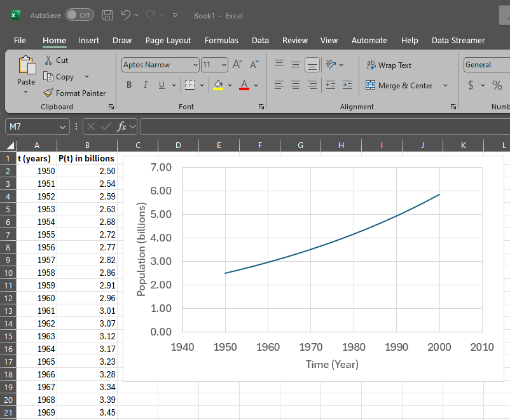Viewport: 510px width, 420px height.
Task: Open Clipboard pane dialog launcher
Action: [x=111, y=107]
